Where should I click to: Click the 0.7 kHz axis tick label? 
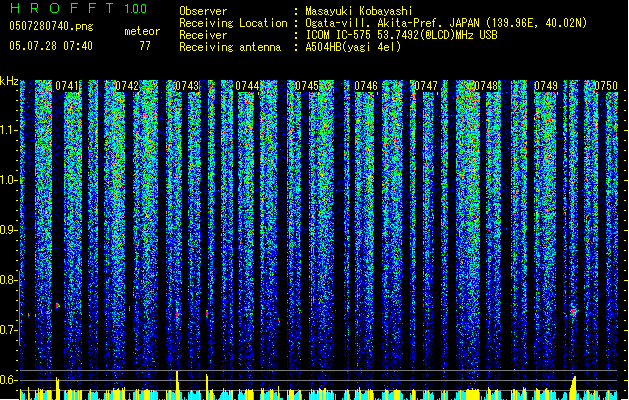click(x=9, y=330)
